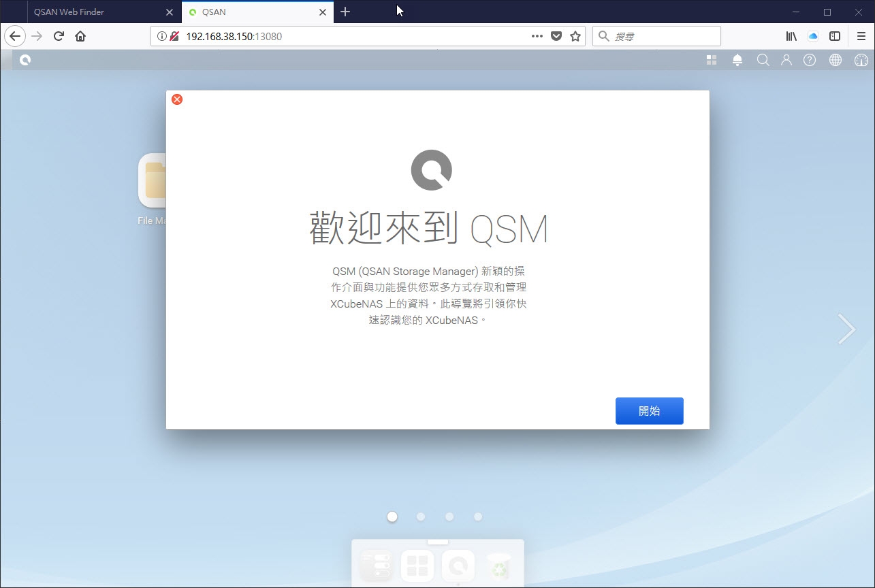Open the dashboard gauge icon
Image resolution: width=875 pixels, height=588 pixels.
(861, 60)
